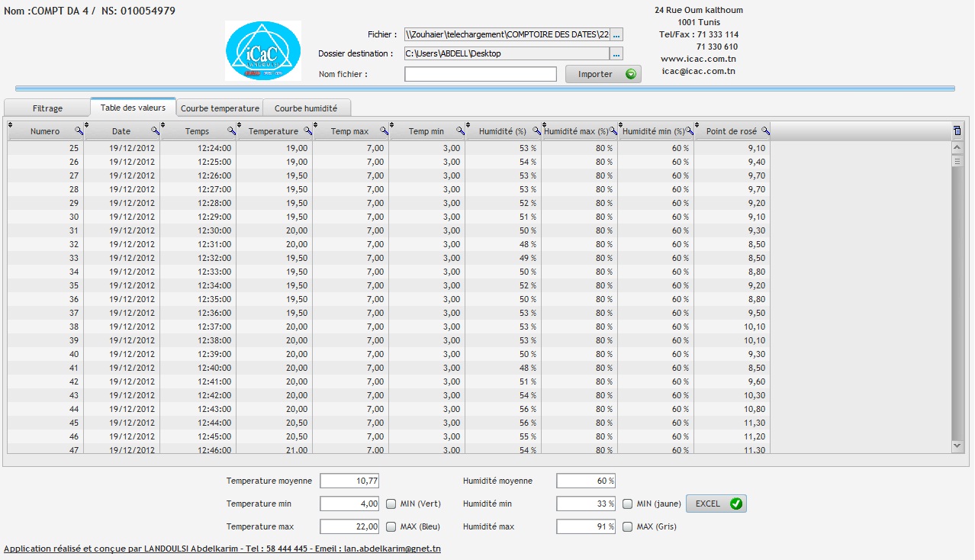Click humidity cell 56 % in row 44
975x560 pixels.
[504, 409]
